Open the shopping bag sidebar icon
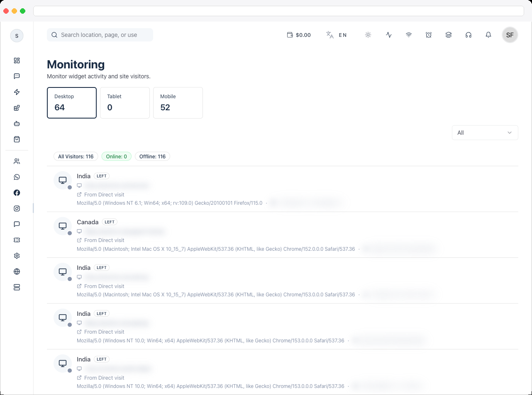 tap(17, 139)
